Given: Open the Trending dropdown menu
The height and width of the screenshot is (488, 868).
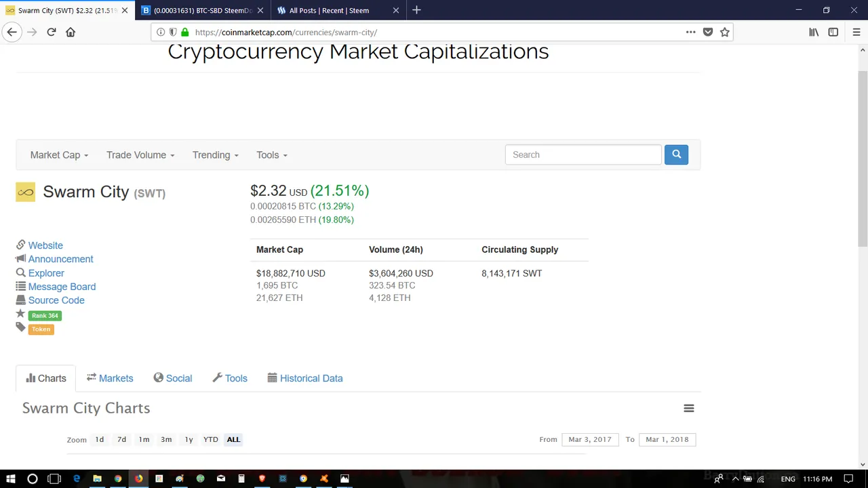Looking at the screenshot, I should tap(215, 155).
